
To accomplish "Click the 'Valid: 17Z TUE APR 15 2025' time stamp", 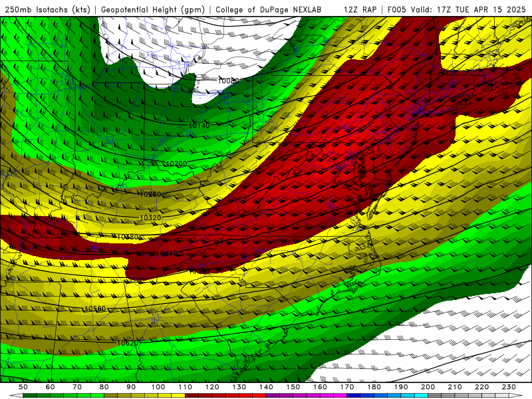I will point(468,10).
